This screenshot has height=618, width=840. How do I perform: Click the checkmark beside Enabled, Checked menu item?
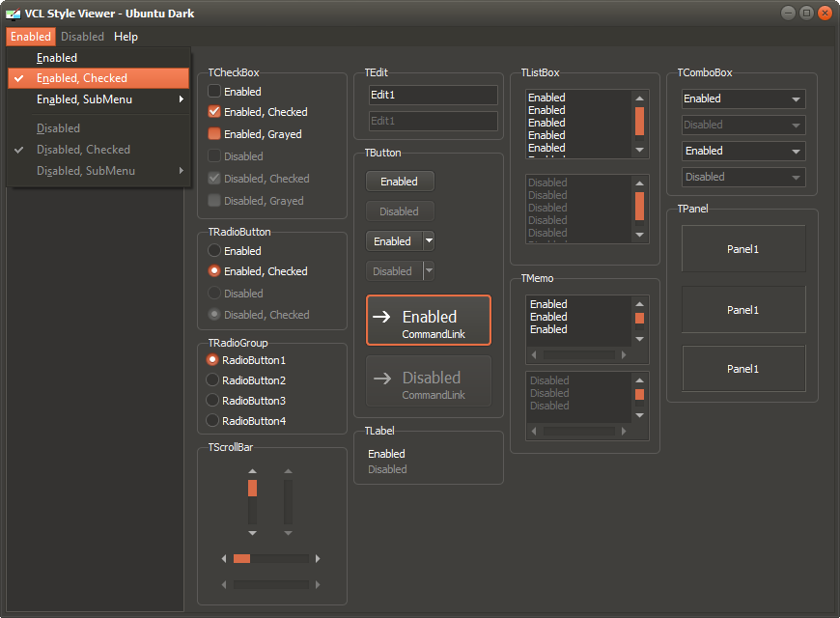pyautogui.click(x=18, y=78)
